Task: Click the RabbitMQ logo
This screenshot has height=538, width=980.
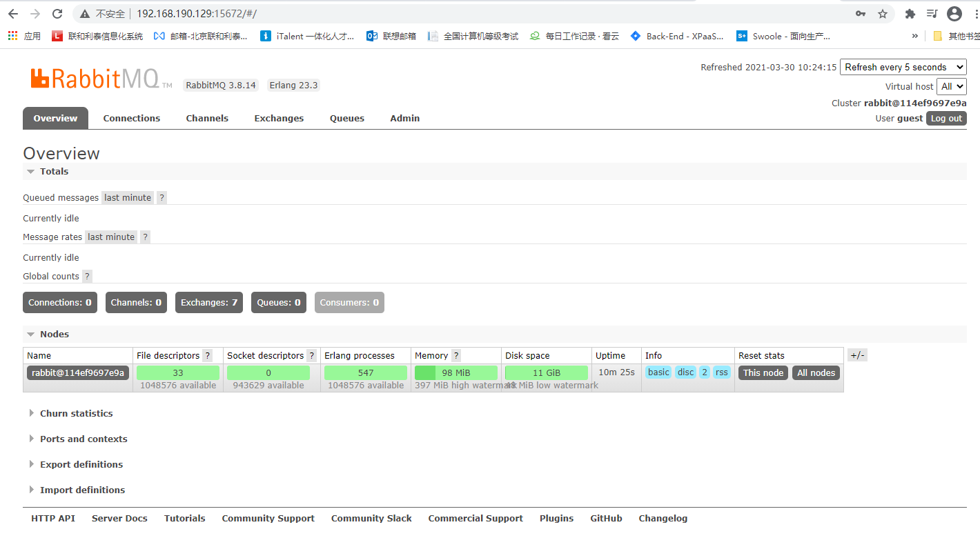Action: (x=101, y=79)
